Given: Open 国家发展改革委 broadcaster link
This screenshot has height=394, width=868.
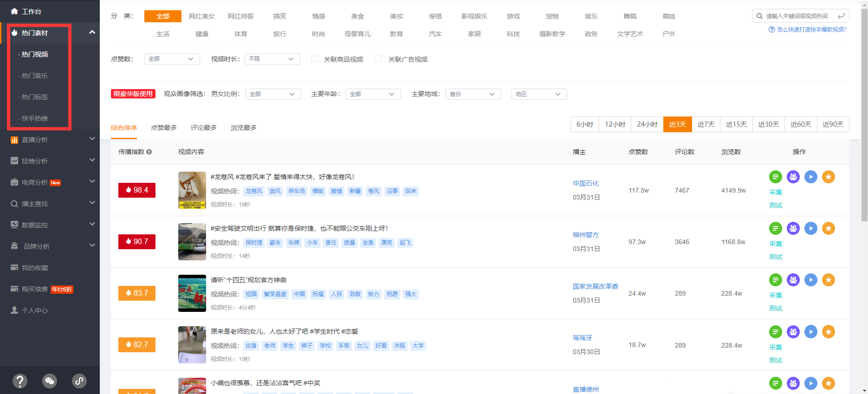Looking at the screenshot, I should (596, 286).
